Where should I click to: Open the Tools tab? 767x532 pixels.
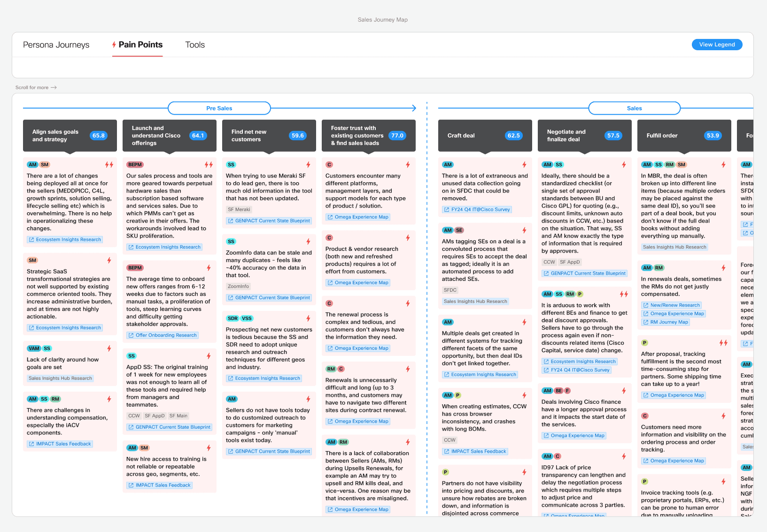click(194, 45)
